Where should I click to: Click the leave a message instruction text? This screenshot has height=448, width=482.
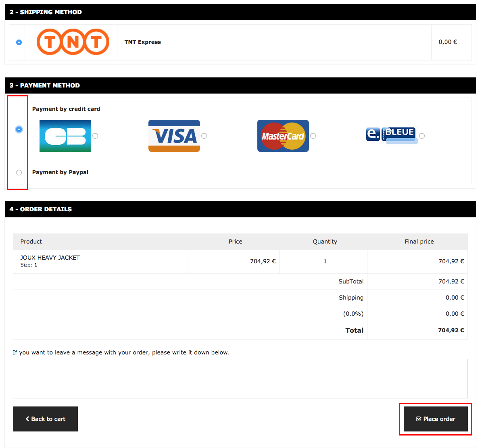(121, 352)
